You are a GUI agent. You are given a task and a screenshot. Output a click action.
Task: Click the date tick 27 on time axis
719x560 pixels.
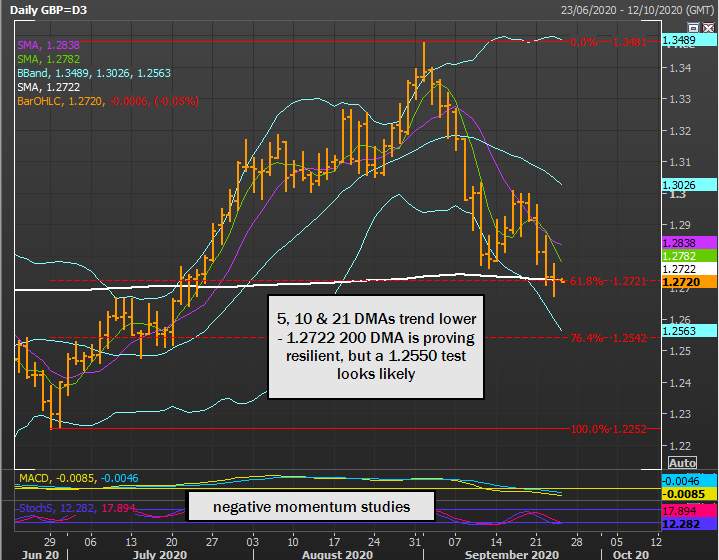coord(212,542)
